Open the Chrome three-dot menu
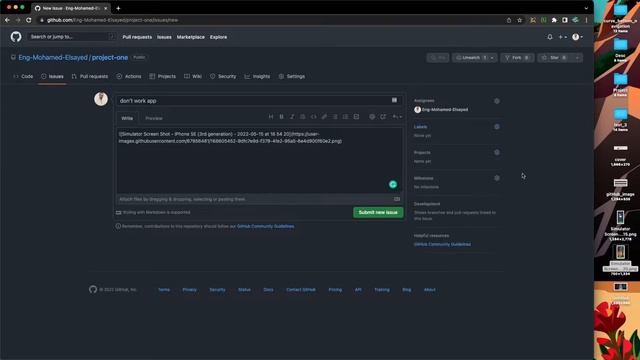The height and width of the screenshot is (360, 640). pos(587,20)
